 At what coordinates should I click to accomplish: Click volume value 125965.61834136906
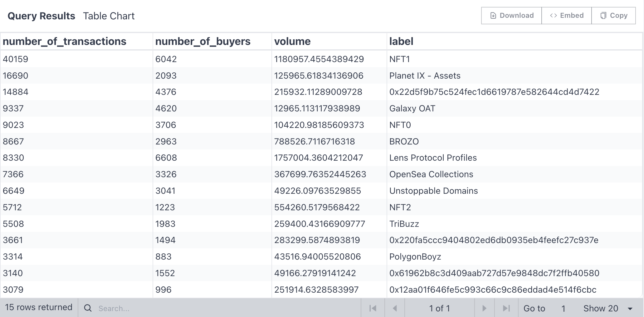click(x=319, y=76)
